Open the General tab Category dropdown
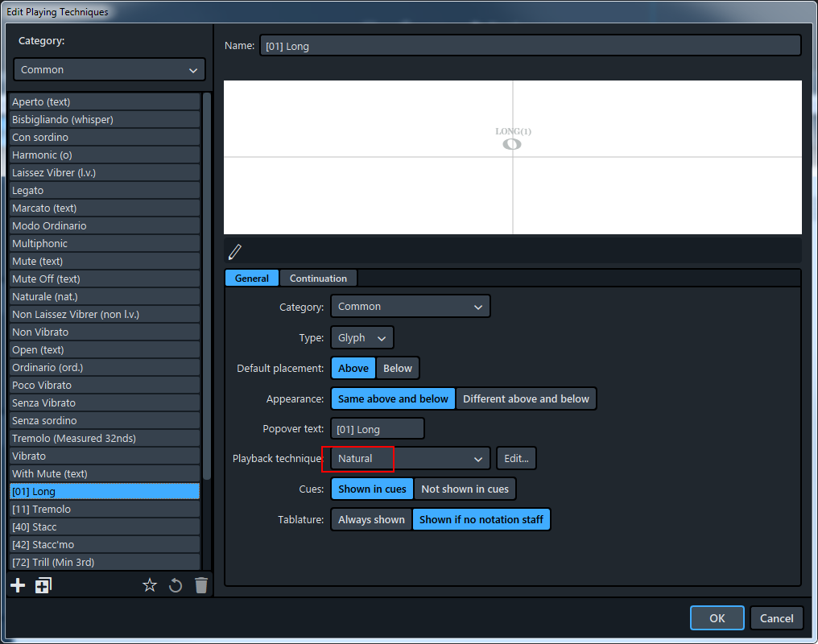This screenshot has height=644, width=818. click(410, 307)
